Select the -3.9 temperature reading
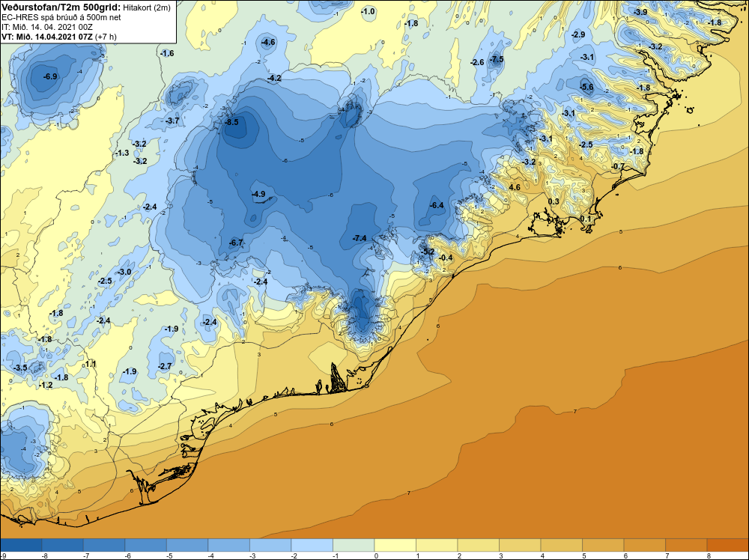This screenshot has width=749, height=560. click(640, 12)
